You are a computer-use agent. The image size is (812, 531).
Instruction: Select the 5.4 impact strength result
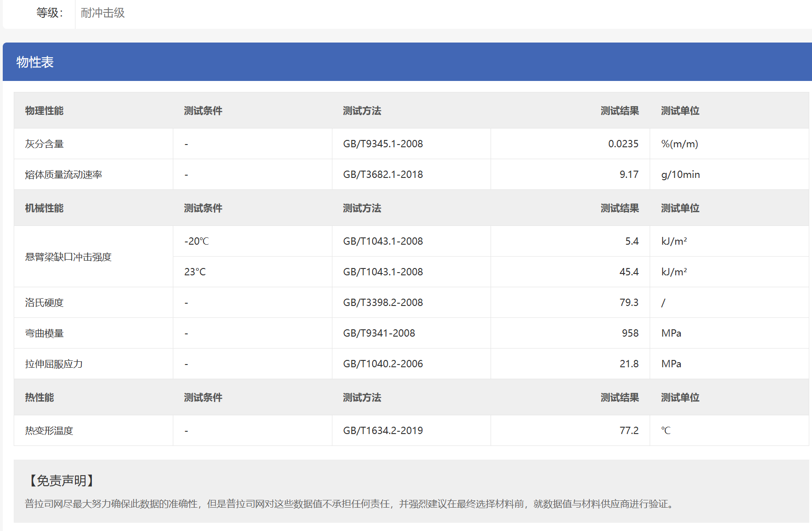632,241
